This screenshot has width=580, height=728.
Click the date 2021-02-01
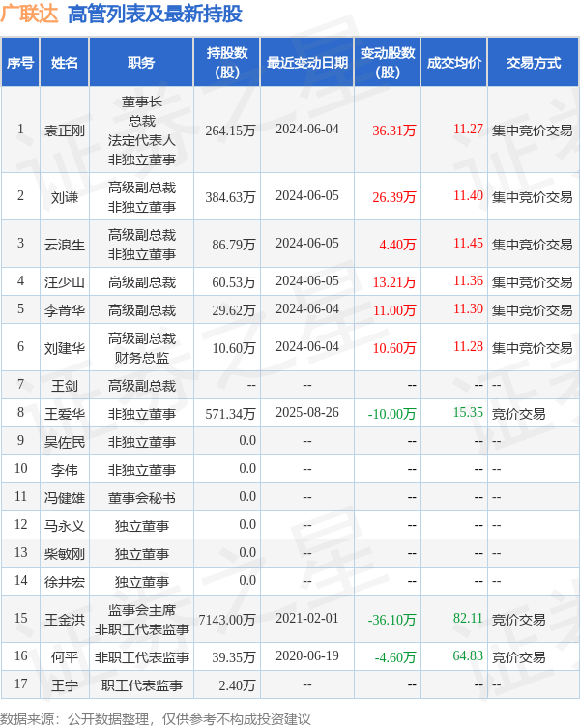point(307,618)
